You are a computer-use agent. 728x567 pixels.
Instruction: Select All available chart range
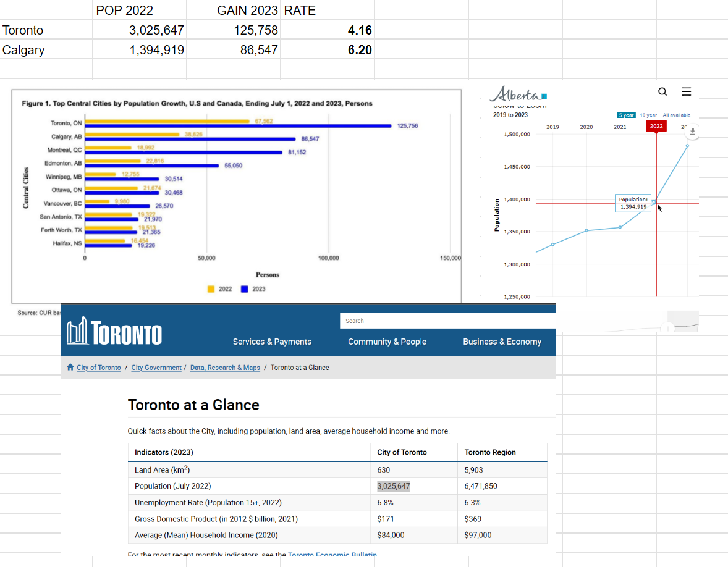[677, 115]
